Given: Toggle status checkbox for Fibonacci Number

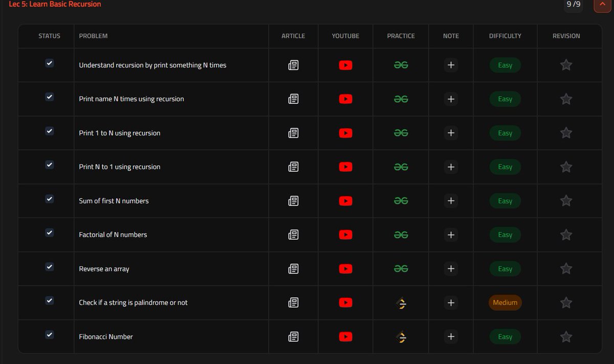Looking at the screenshot, I should pos(49,335).
